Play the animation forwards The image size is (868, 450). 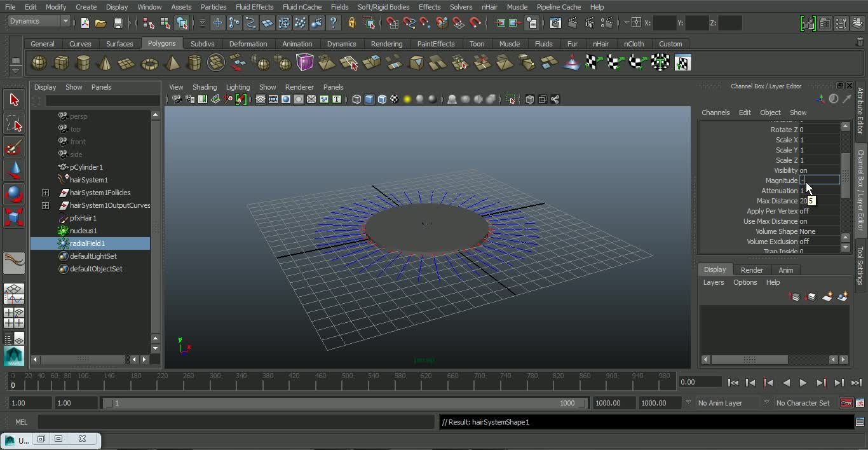click(803, 383)
